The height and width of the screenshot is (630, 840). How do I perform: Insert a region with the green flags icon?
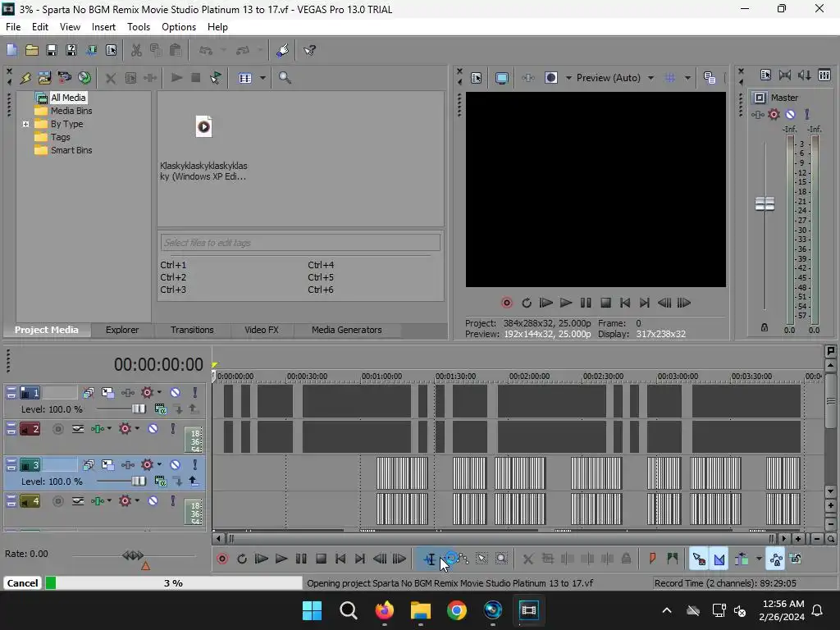point(673,559)
